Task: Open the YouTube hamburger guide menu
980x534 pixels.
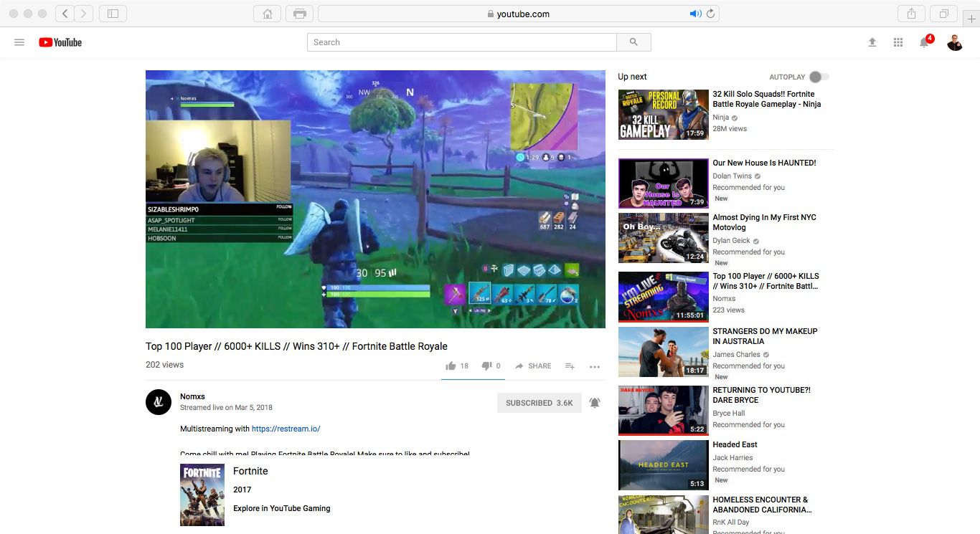Action: tap(19, 42)
